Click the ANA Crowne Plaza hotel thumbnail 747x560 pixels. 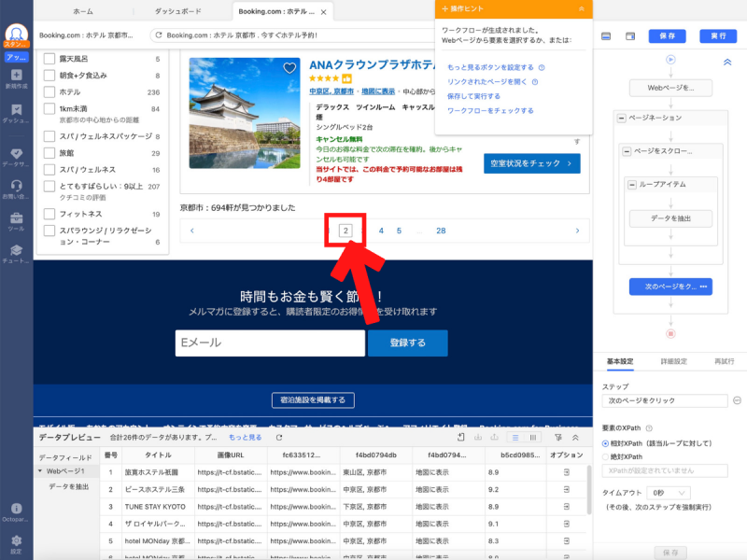245,113
